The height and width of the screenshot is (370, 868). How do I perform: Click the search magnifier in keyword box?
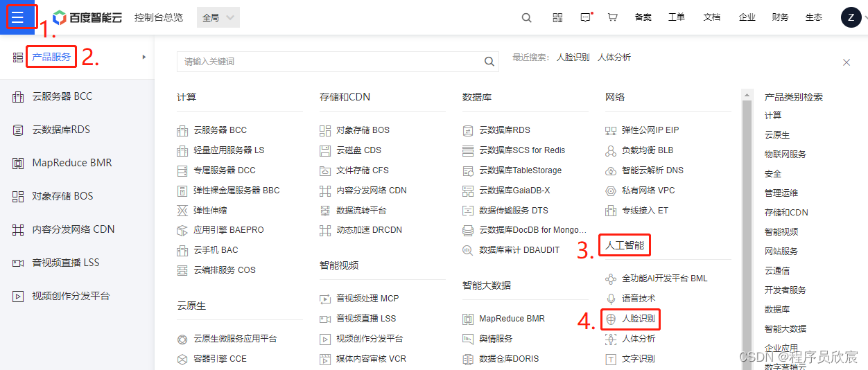490,62
